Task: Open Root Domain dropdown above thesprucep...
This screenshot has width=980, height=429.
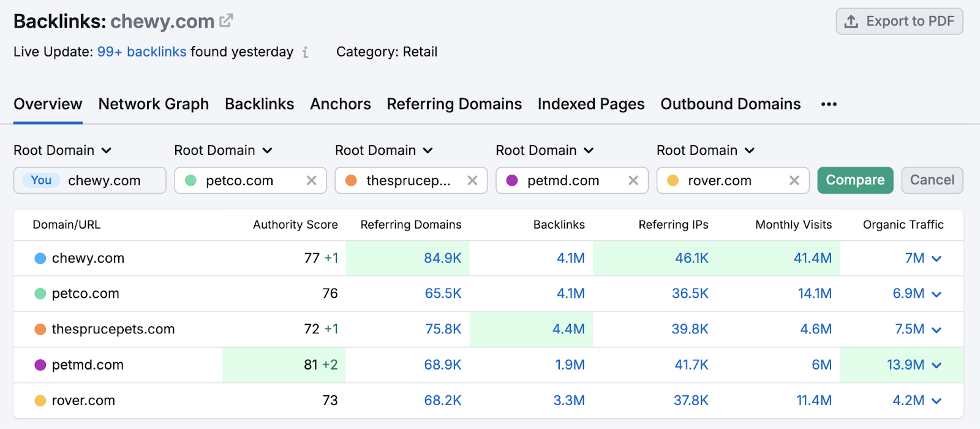Action: click(x=384, y=150)
